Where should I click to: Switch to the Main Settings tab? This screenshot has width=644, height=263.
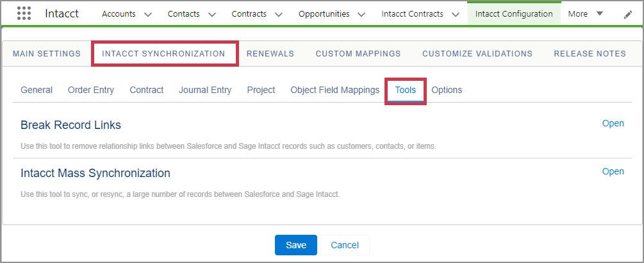(47, 54)
